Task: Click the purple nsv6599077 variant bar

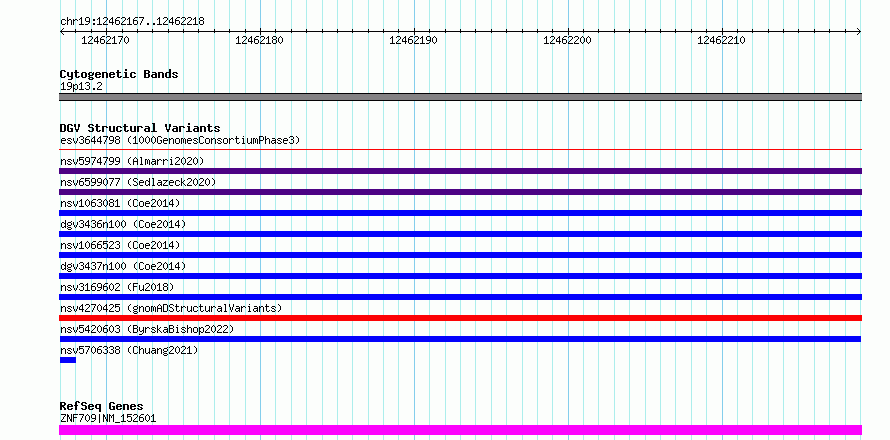Action: pyautogui.click(x=460, y=192)
